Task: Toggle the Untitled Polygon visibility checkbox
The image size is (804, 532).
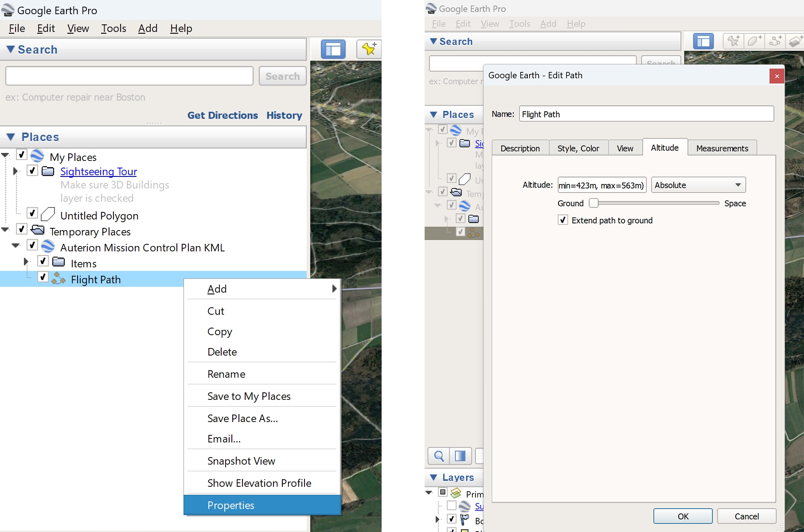Action: [32, 213]
